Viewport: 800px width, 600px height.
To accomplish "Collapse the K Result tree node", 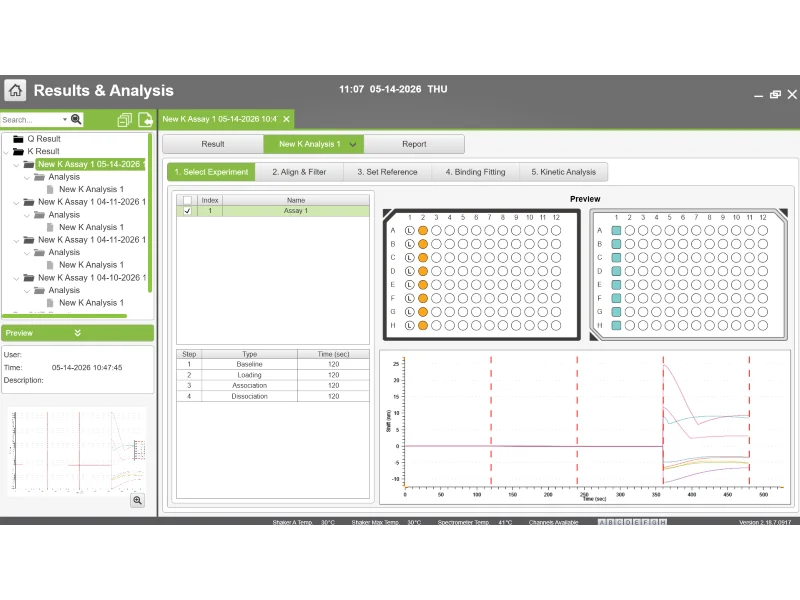I will [x=6, y=152].
